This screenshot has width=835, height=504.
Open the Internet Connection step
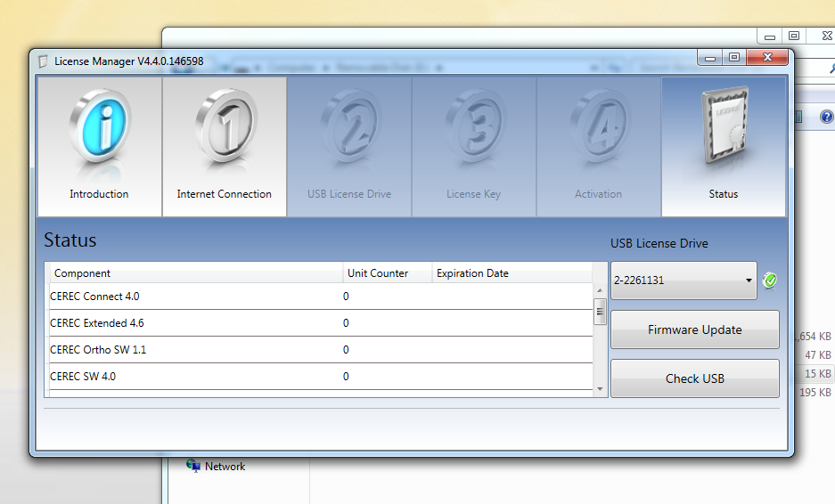225,146
